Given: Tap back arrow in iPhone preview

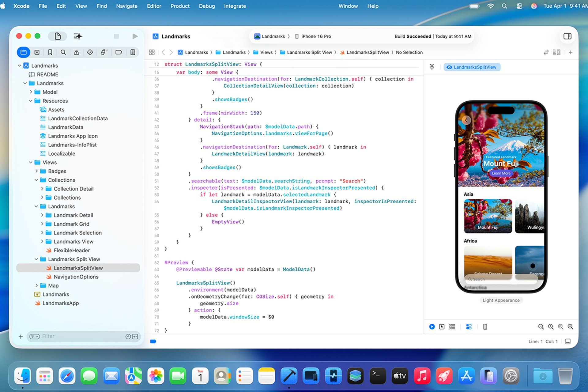Looking at the screenshot, I should [x=466, y=120].
